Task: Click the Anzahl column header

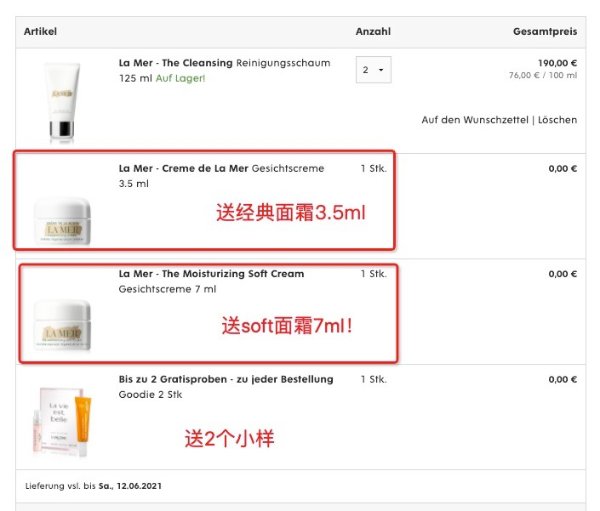Action: pyautogui.click(x=373, y=31)
